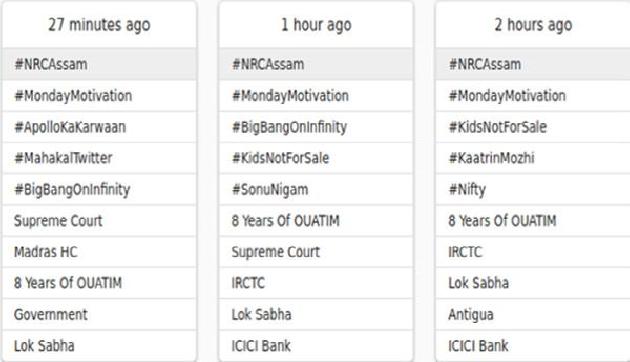Open #NRCAssam in the 27 minutes ago column

click(x=99, y=64)
